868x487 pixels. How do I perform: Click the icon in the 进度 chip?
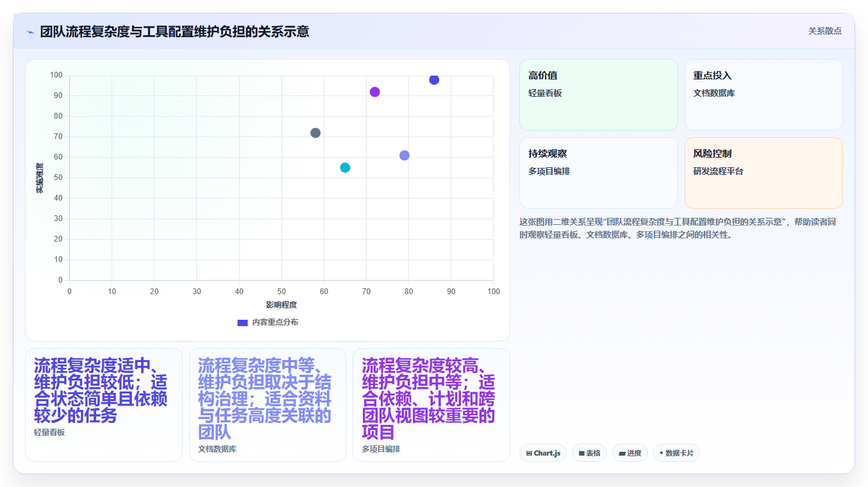[x=622, y=453]
